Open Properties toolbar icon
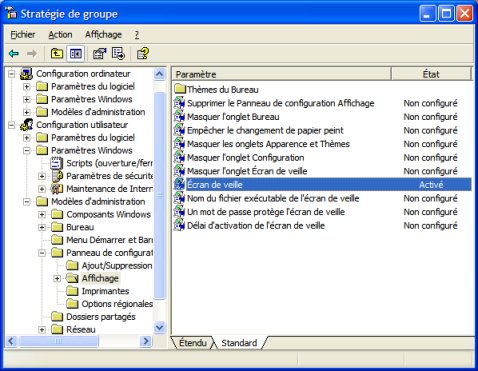 point(99,53)
